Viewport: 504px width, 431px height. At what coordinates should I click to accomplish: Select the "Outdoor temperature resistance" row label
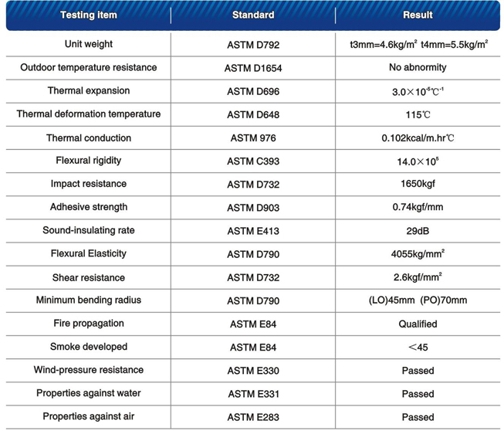click(89, 67)
